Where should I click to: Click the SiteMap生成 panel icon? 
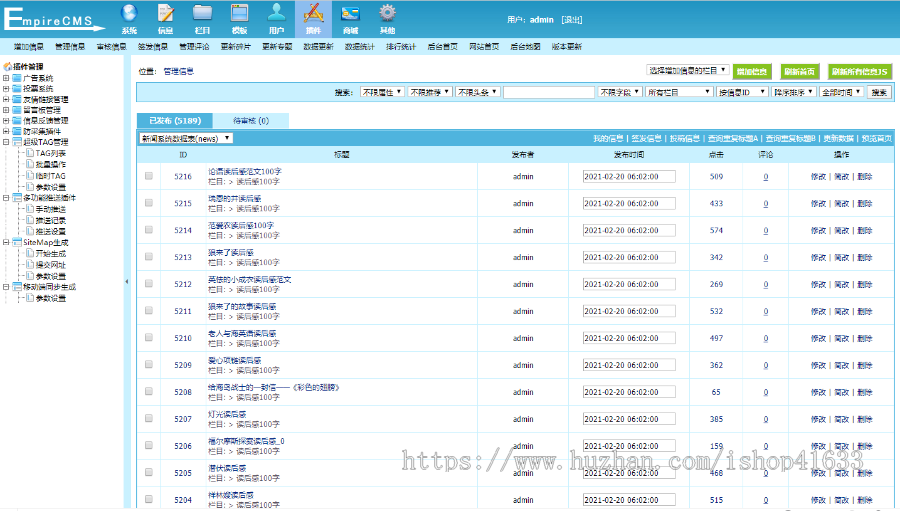pos(17,242)
